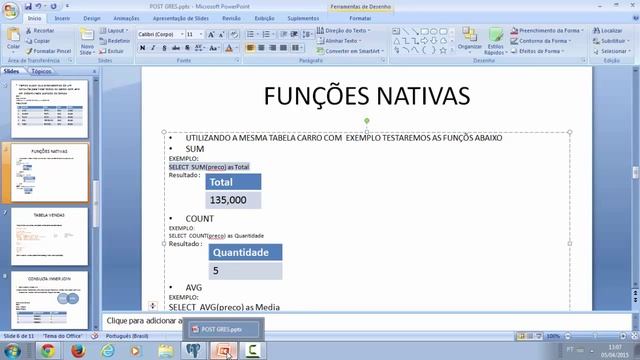Screen dimensions: 640x360
Task: Delete slide with Excluir
Action: click(111, 51)
